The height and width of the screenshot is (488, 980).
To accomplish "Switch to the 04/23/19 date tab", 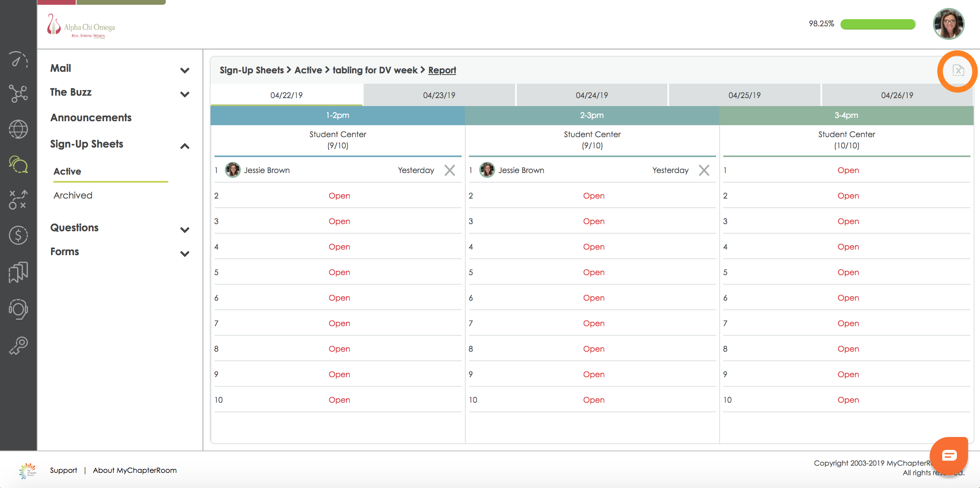I will pyautogui.click(x=439, y=95).
